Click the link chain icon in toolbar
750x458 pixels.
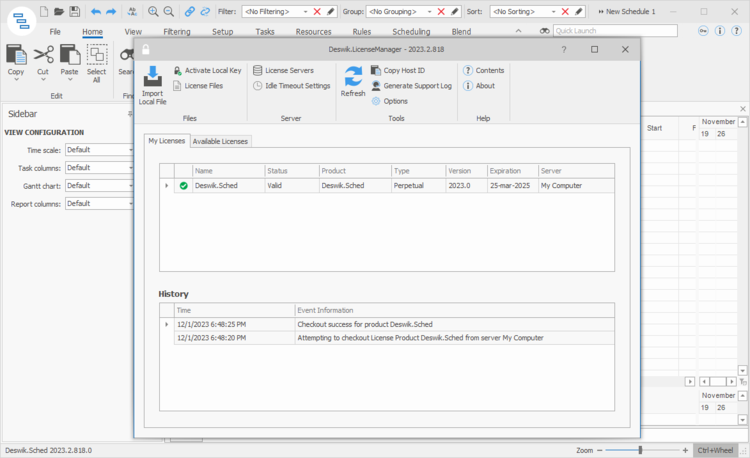coord(189,11)
